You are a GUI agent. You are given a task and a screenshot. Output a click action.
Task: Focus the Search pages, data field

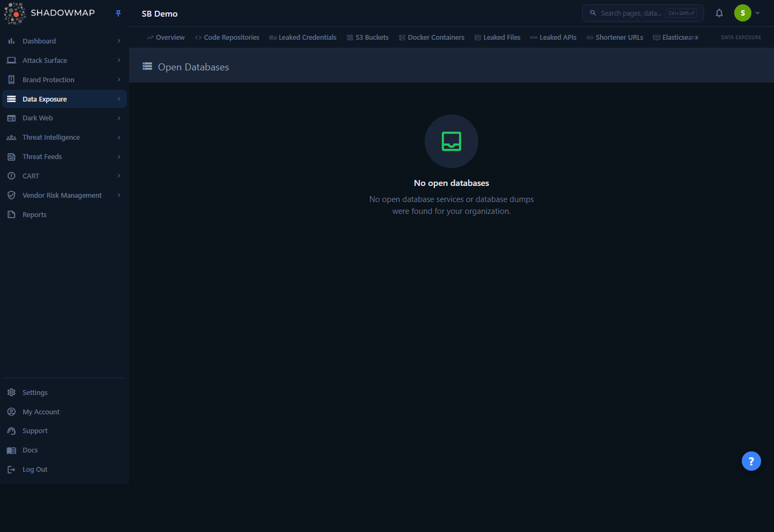tap(643, 13)
